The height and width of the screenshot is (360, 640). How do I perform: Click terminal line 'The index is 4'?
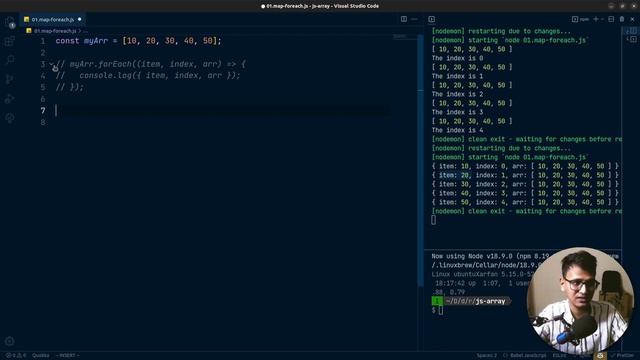pyautogui.click(x=458, y=130)
